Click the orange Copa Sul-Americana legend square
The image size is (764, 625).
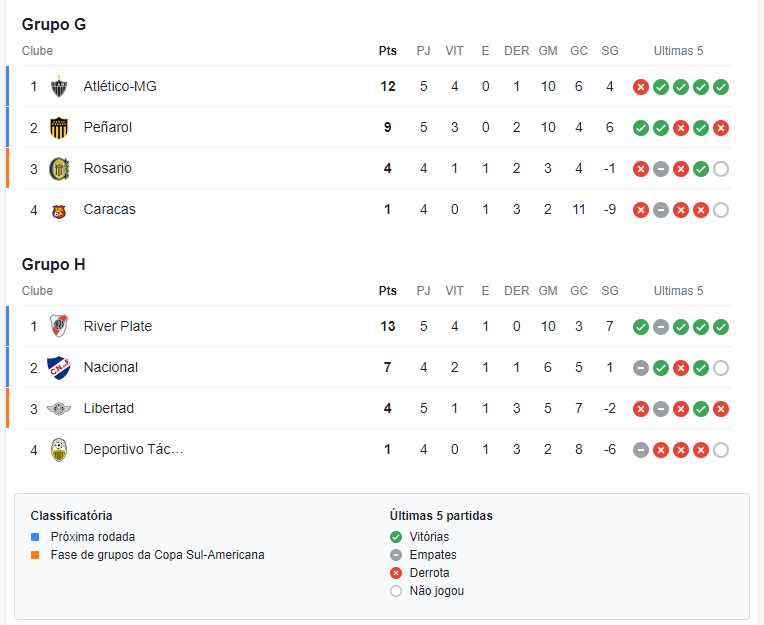(35, 555)
